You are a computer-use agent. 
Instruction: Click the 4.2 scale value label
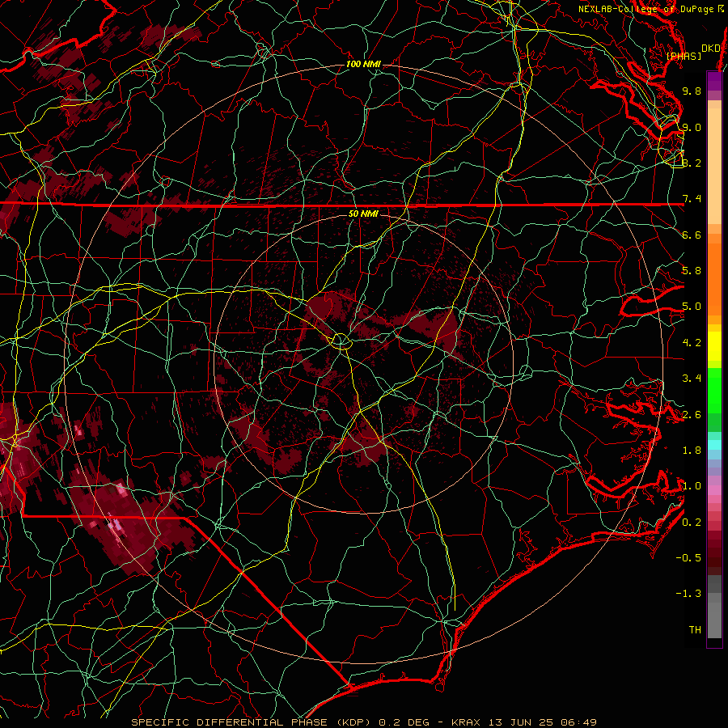tap(692, 343)
